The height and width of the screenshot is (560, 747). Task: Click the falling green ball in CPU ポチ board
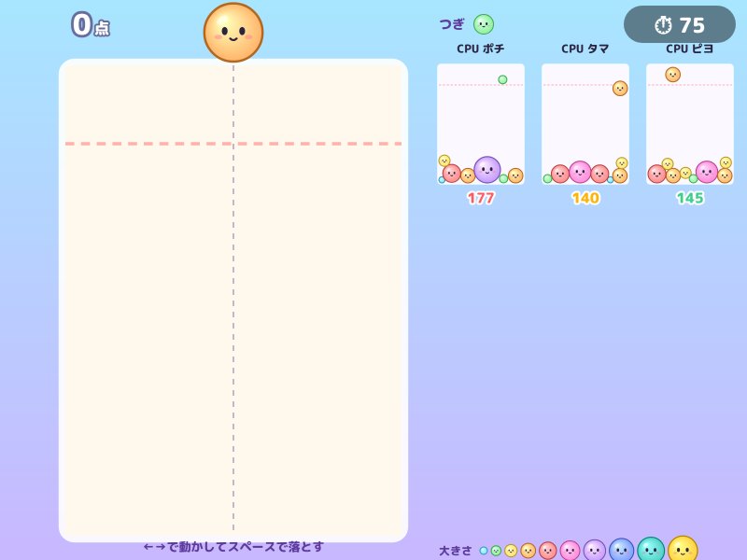tap(502, 79)
